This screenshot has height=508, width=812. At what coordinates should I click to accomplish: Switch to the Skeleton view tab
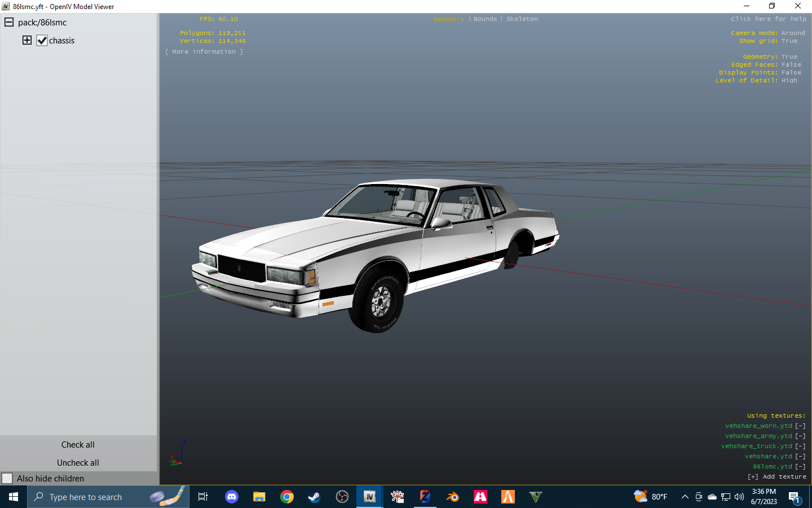point(522,19)
